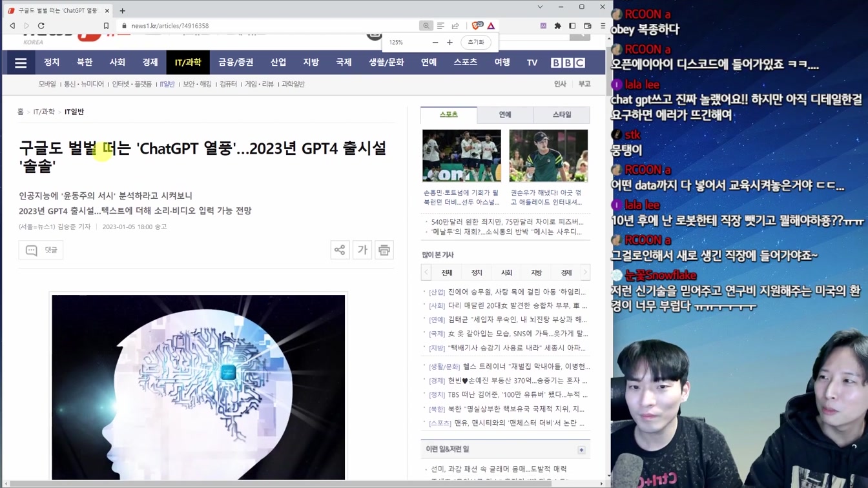Open Brave Shields lion icon

pyautogui.click(x=477, y=26)
